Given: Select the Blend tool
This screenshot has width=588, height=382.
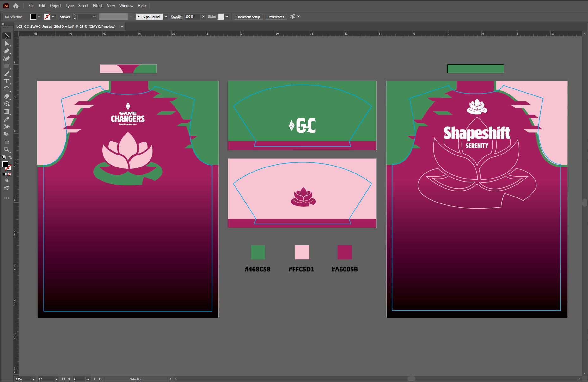Looking at the screenshot, I should click(7, 134).
